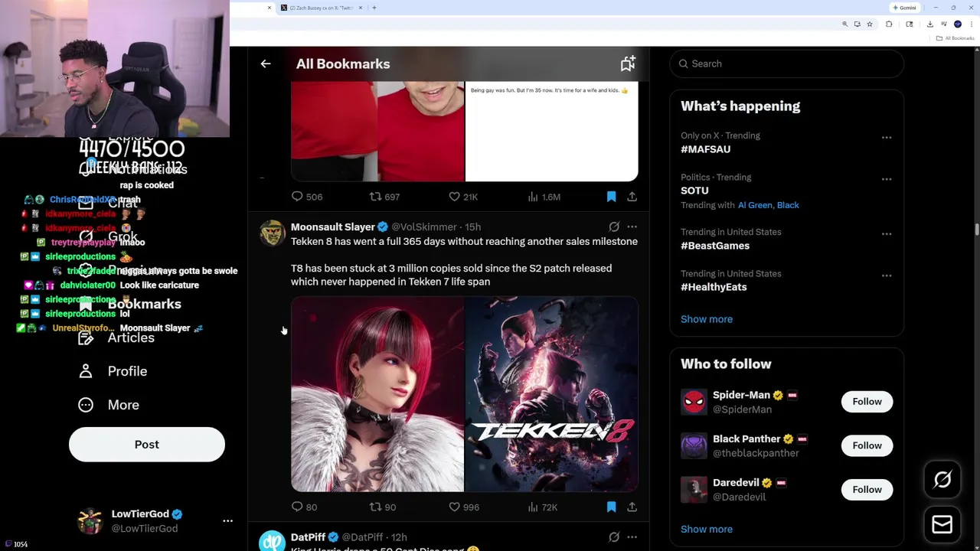Follow Spider-Man account
This screenshot has height=551, width=980.
[867, 402]
